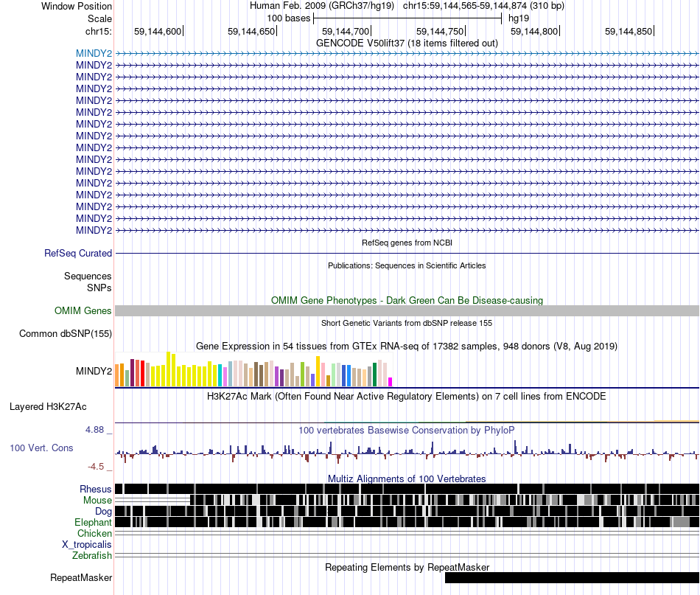
Task: Click the Window Position label
Action: coord(77,6)
